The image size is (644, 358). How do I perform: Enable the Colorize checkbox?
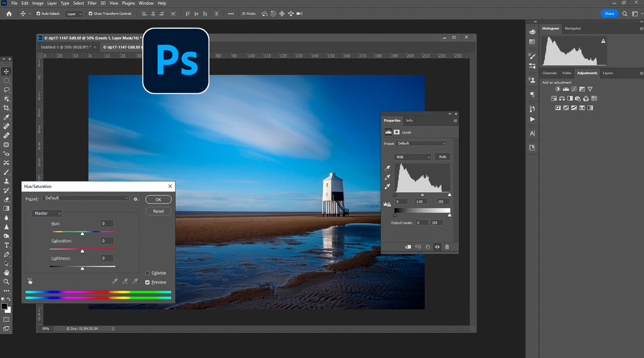pyautogui.click(x=148, y=273)
